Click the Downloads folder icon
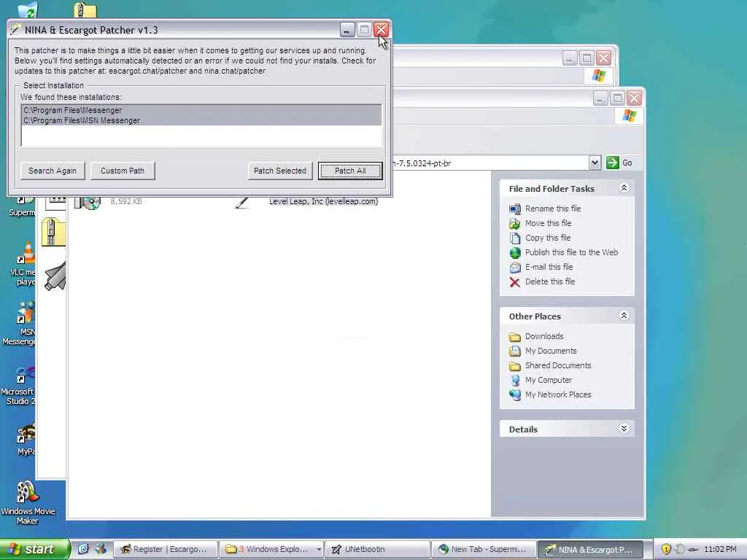The image size is (747, 560). pos(514,337)
